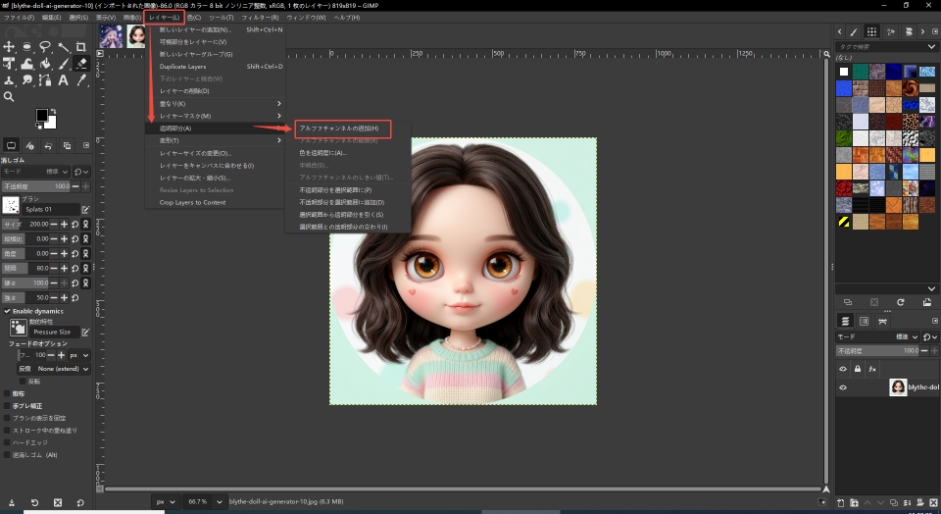This screenshot has width=941, height=514.
Task: Select the Text tool
Action: 63,80
